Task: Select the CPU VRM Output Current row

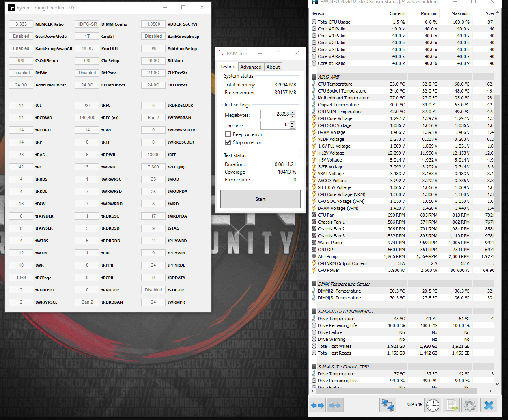Action: [402, 263]
